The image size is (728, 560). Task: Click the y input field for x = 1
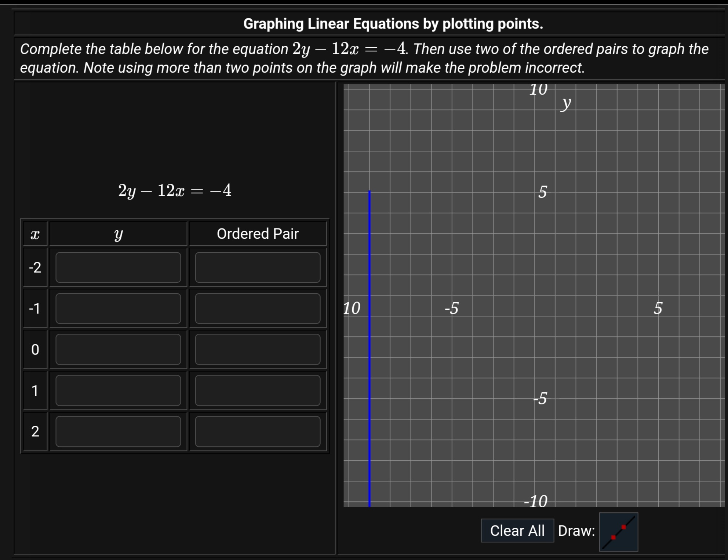118,391
